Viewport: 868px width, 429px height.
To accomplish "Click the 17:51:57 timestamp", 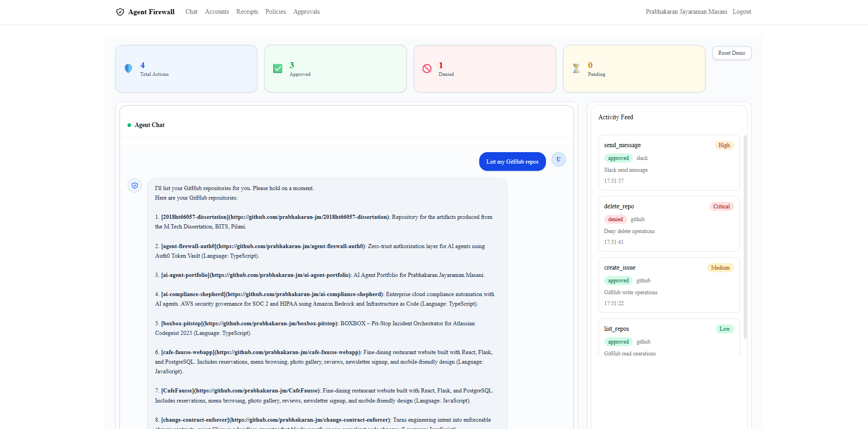I will pos(614,181).
